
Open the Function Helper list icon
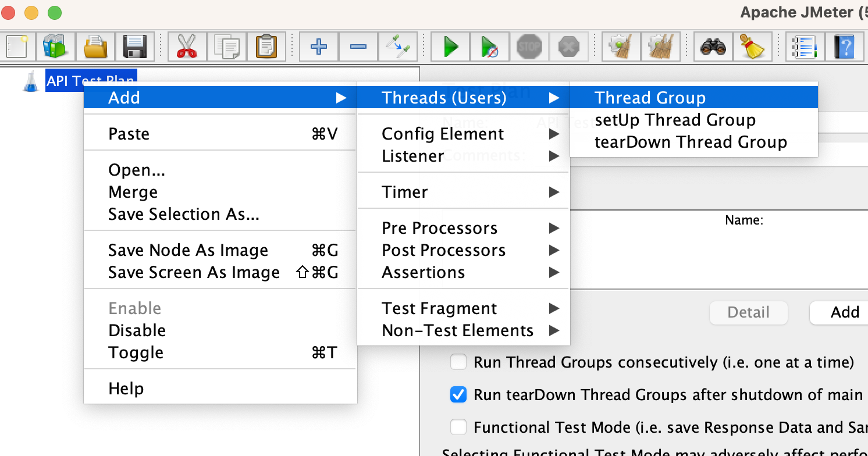(805, 45)
